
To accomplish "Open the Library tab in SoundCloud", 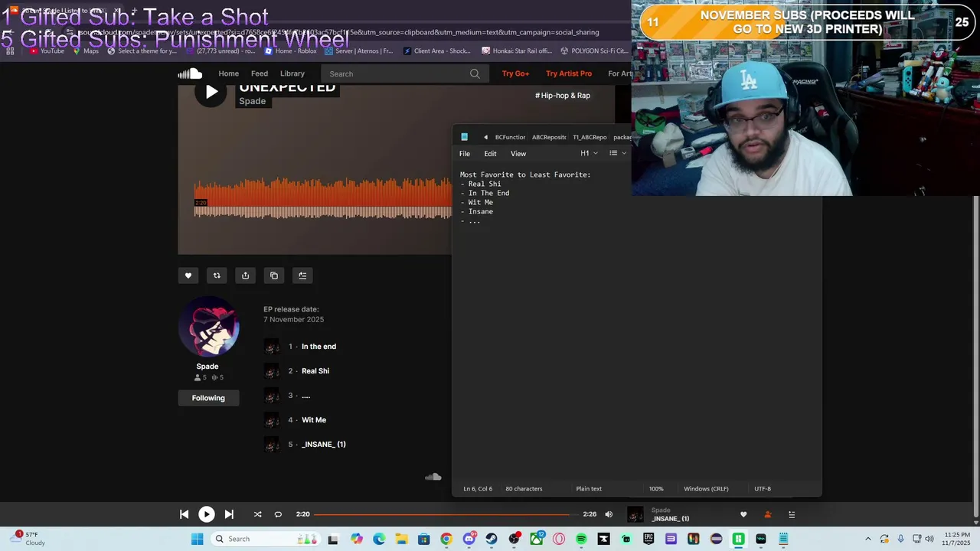I will coord(292,73).
